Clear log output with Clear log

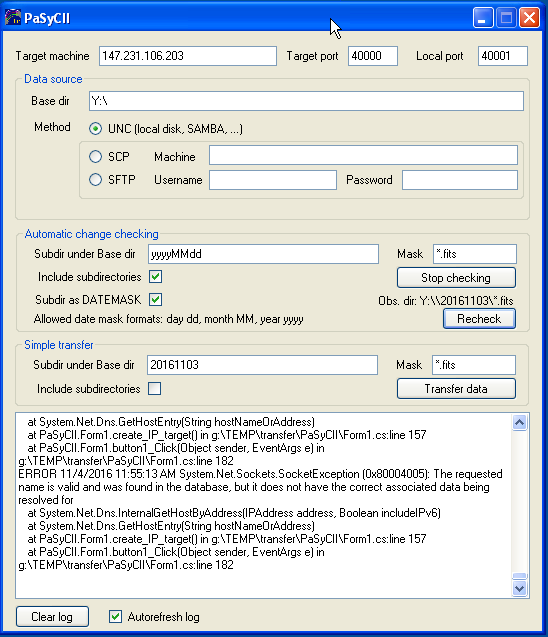[x=52, y=617]
